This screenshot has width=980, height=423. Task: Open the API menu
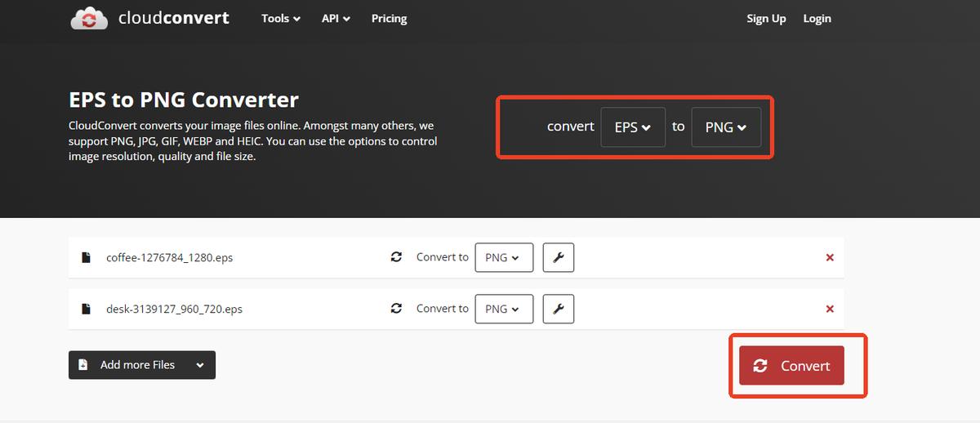[336, 18]
